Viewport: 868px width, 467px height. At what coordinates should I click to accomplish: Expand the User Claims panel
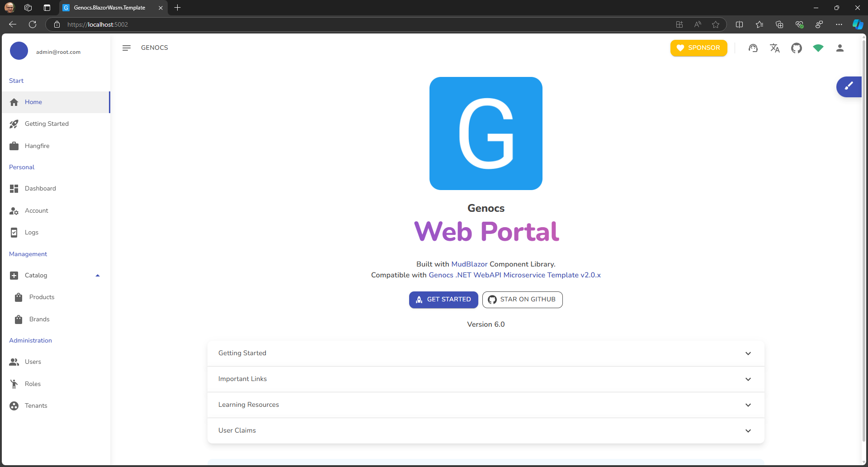pos(486,430)
